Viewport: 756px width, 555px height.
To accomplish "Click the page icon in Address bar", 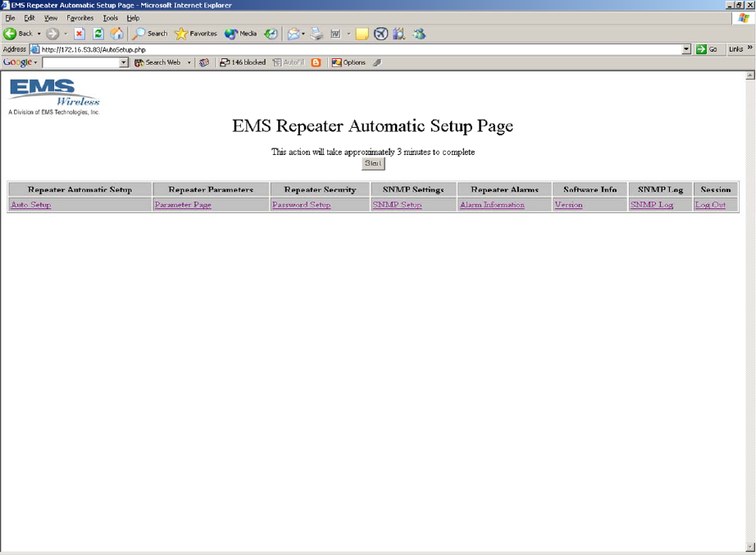I will click(x=34, y=49).
